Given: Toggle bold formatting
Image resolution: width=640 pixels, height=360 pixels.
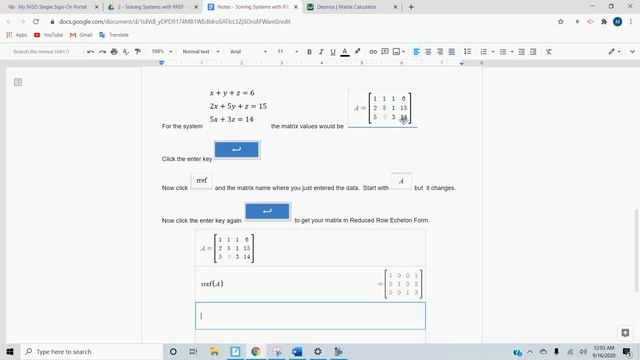Looking at the screenshot, I should [309, 51].
